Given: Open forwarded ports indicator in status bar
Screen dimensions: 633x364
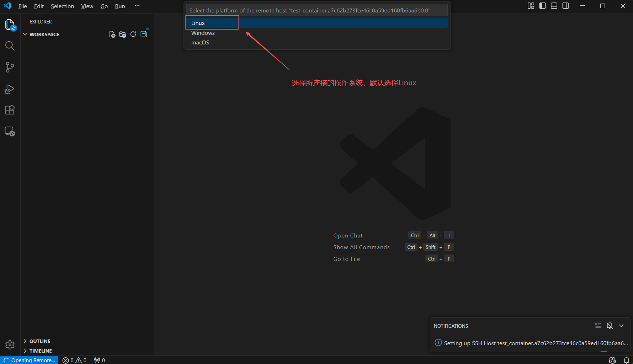Looking at the screenshot, I should 100,360.
